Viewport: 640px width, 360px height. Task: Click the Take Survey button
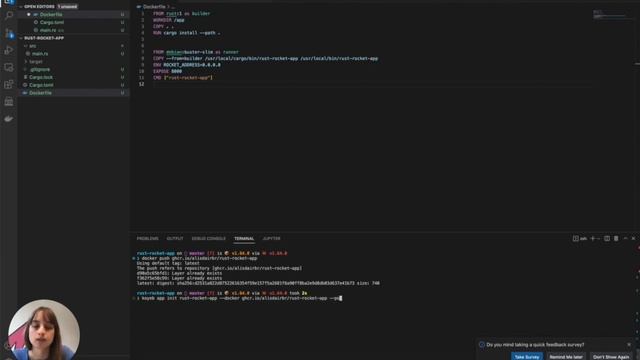pyautogui.click(x=527, y=357)
